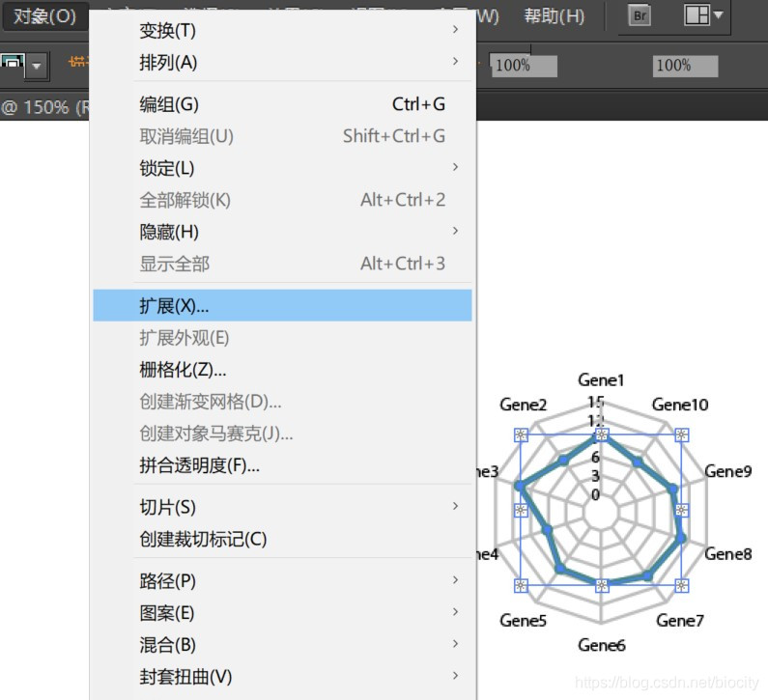Select 拼合透明度(F)... menu item
768x700 pixels.
(283, 465)
